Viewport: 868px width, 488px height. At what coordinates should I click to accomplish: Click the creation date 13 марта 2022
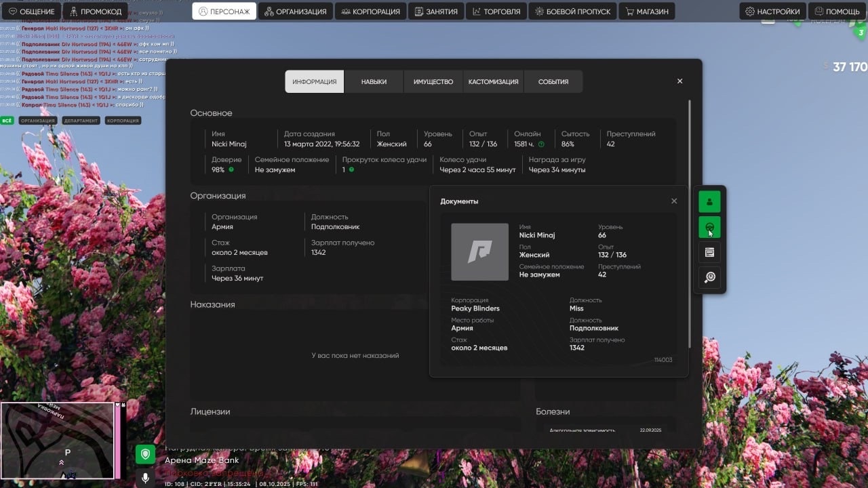pos(321,144)
